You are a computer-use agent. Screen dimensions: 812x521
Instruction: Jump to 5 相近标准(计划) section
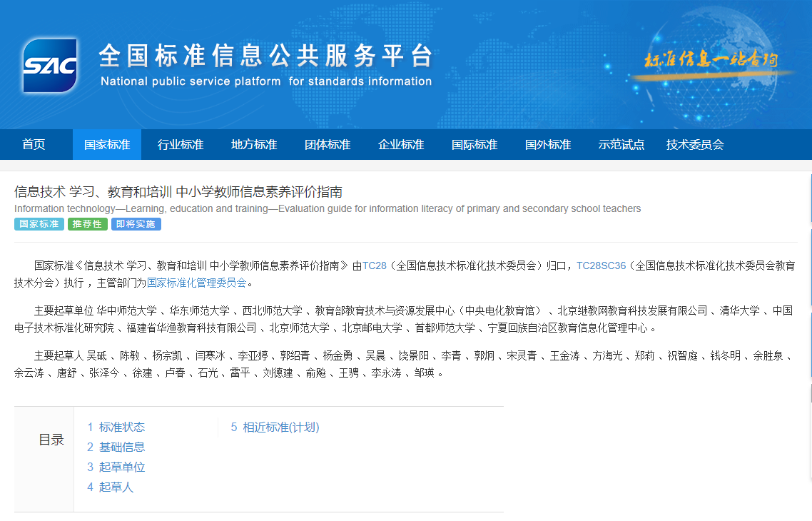click(x=275, y=428)
